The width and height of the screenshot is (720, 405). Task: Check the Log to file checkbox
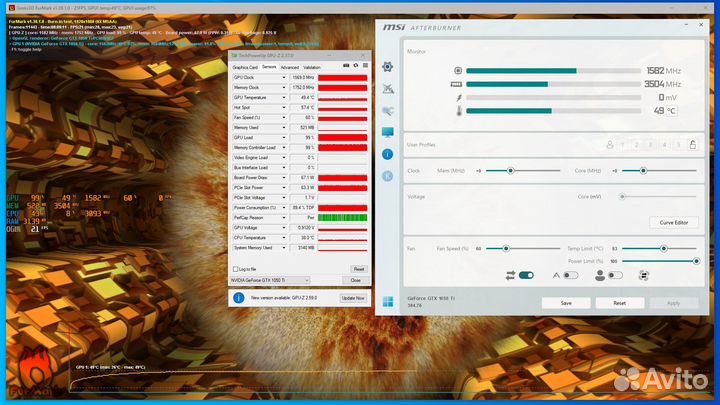(236, 269)
